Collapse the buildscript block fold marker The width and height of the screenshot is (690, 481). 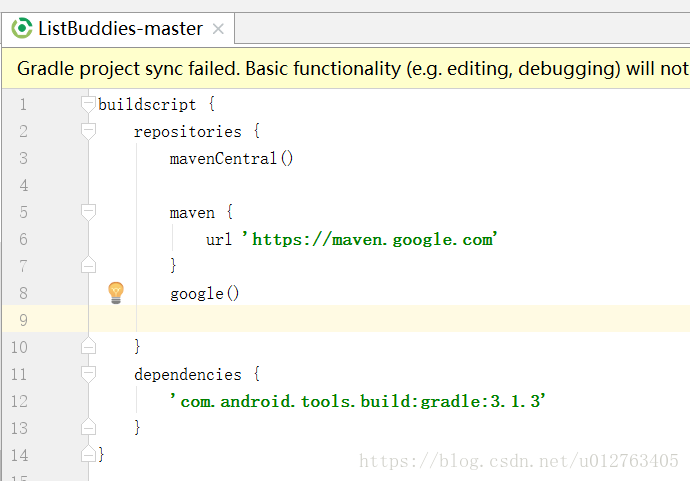pyautogui.click(x=88, y=105)
